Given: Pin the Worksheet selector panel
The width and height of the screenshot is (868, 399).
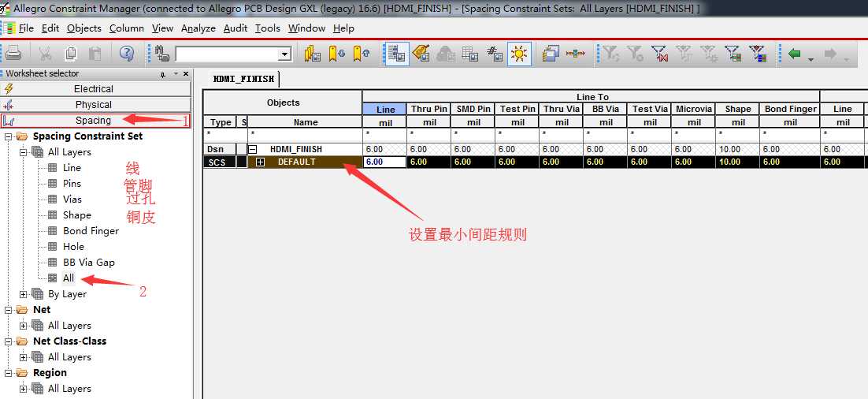Looking at the screenshot, I should pos(163,73).
